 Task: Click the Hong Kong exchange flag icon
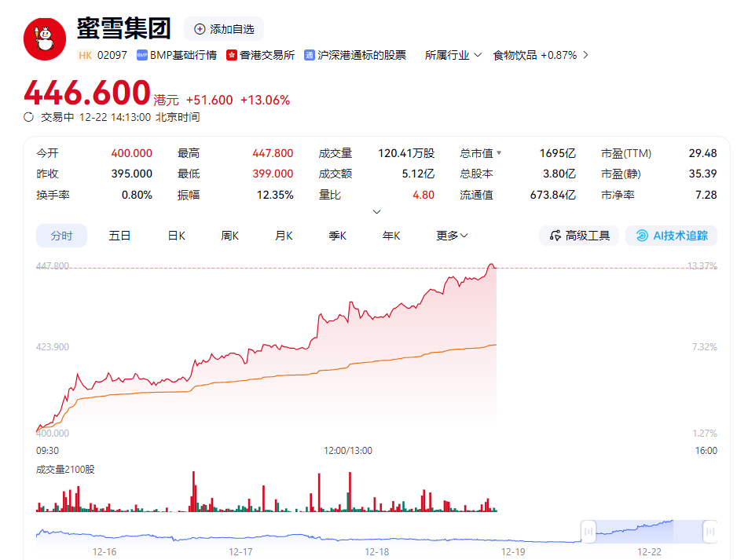[x=231, y=56]
